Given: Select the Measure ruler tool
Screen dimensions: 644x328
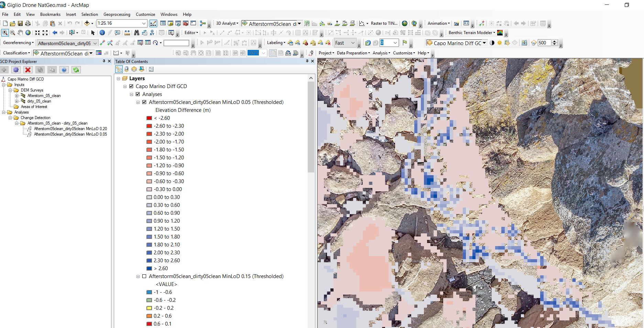Looking at the screenshot, I should coord(127,33).
